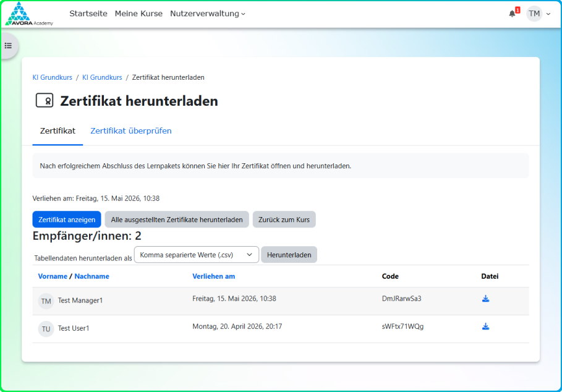Viewport: 562px width, 392px height.
Task: Sort table by Verliehen am column
Action: (214, 276)
